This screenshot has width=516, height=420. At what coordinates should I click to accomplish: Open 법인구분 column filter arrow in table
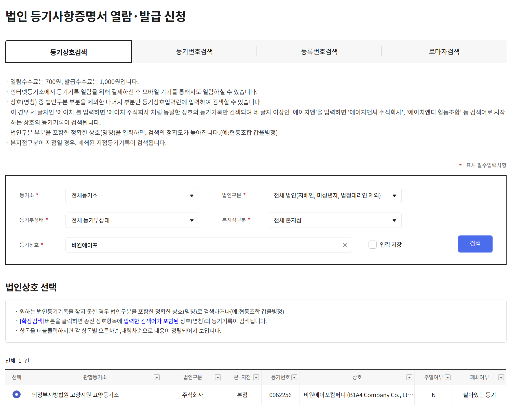click(218, 377)
